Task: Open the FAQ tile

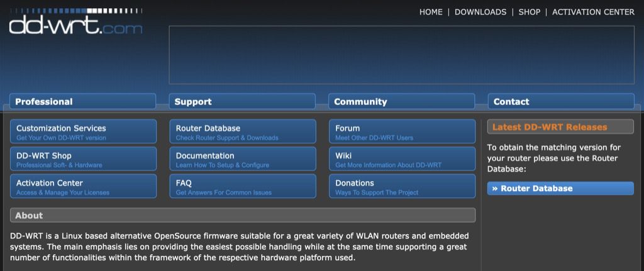Action: tap(243, 186)
